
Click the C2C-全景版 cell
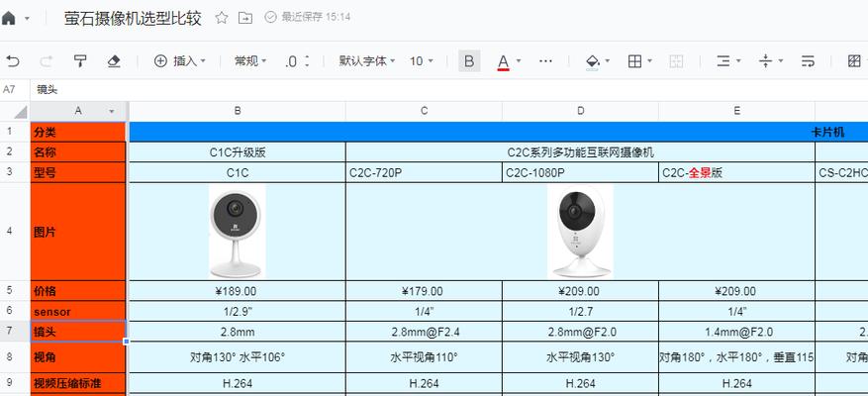[736, 173]
